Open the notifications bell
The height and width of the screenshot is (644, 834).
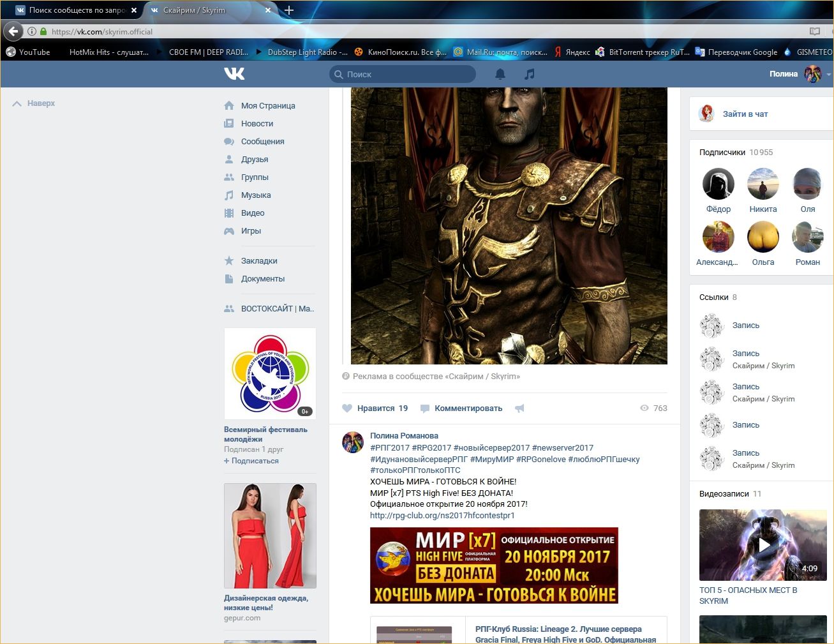tap(500, 74)
